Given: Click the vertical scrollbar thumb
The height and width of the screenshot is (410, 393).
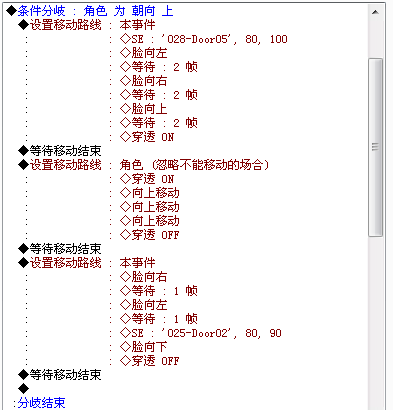Looking at the screenshot, I should (x=375, y=147).
